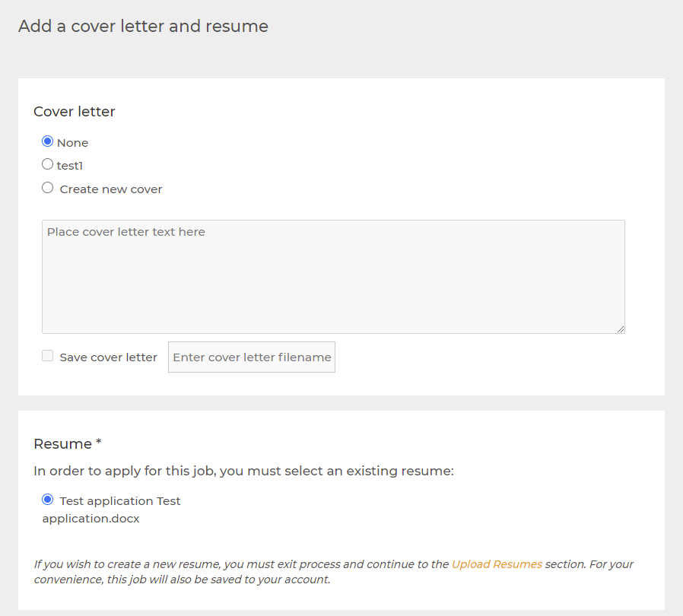The height and width of the screenshot is (616, 683).
Task: Select the Create new cover radio button
Action: [47, 188]
